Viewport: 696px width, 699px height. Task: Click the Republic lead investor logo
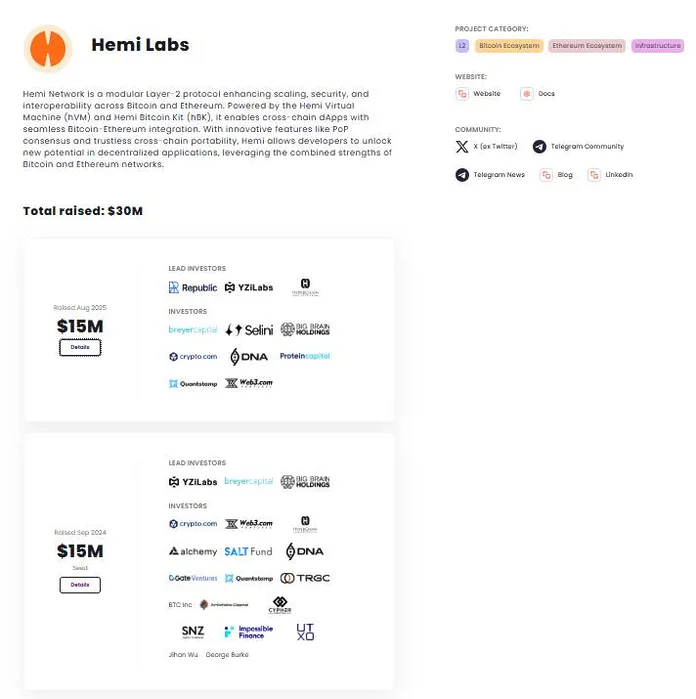pyautogui.click(x=193, y=288)
